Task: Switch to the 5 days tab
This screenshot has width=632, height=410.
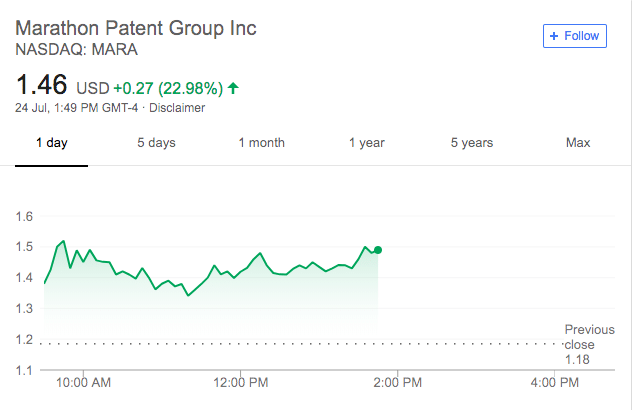Action: [156, 143]
